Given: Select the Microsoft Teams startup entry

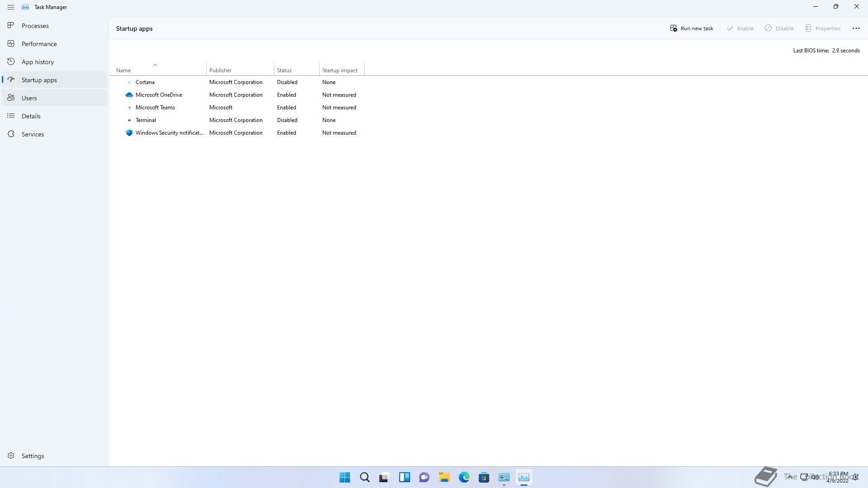Looking at the screenshot, I should [x=237, y=108].
